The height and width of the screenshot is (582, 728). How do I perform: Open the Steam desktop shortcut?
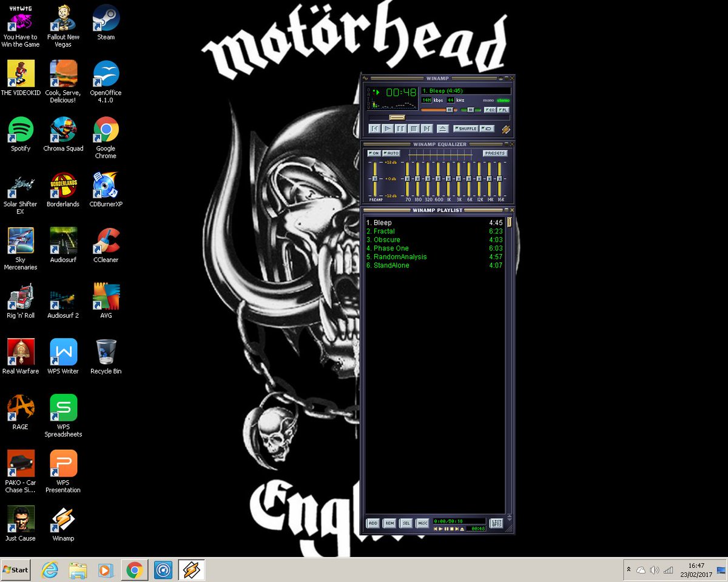tap(106, 24)
